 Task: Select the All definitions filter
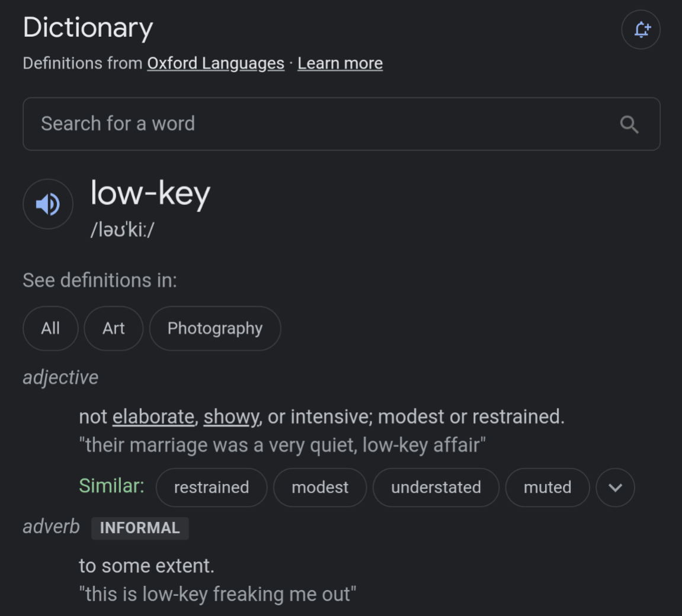pyautogui.click(x=50, y=328)
